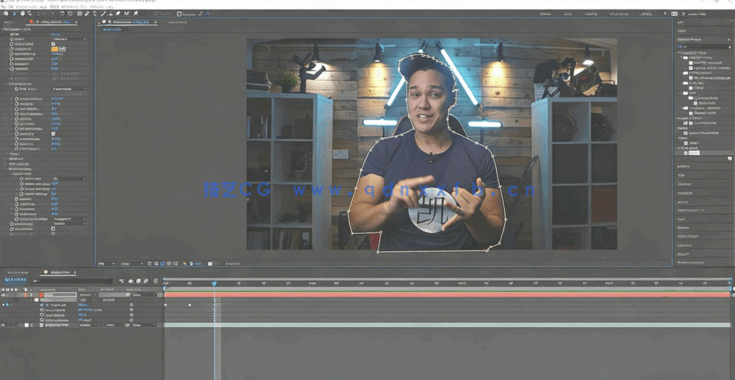Image resolution: width=735 pixels, height=380 pixels.
Task: Select the Eraser tool
Action: 118,14
